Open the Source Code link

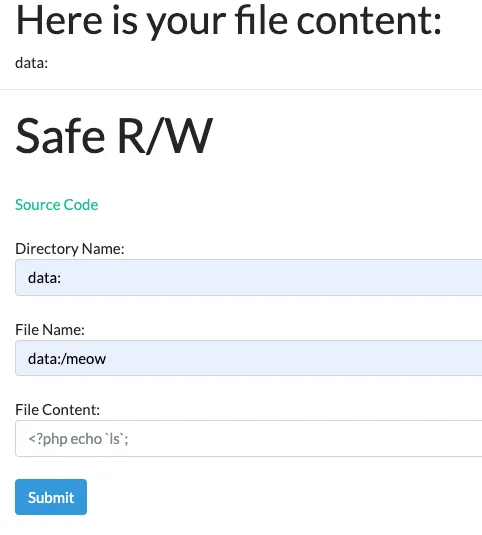[x=57, y=205]
